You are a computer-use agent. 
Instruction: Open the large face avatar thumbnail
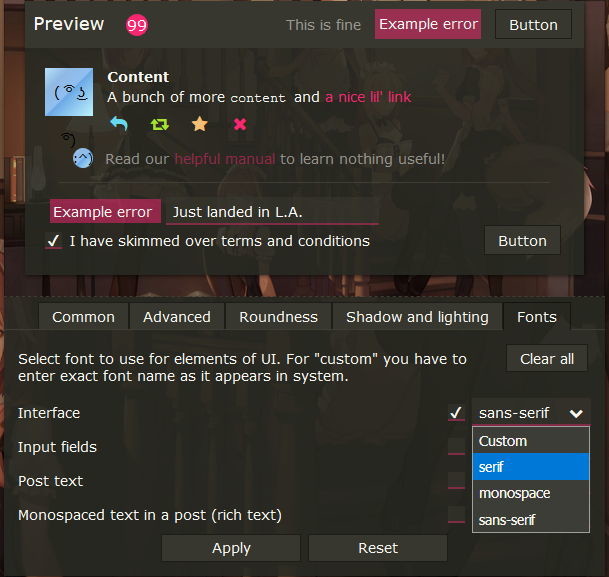point(69,92)
